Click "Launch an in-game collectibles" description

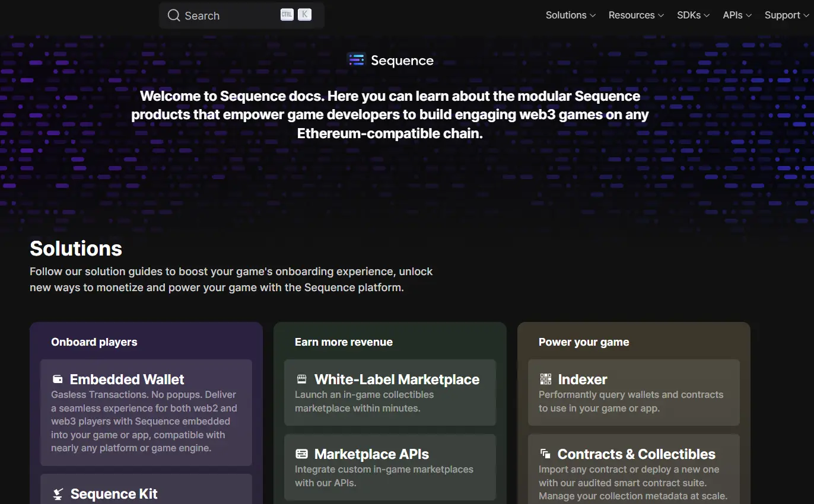pos(364,401)
